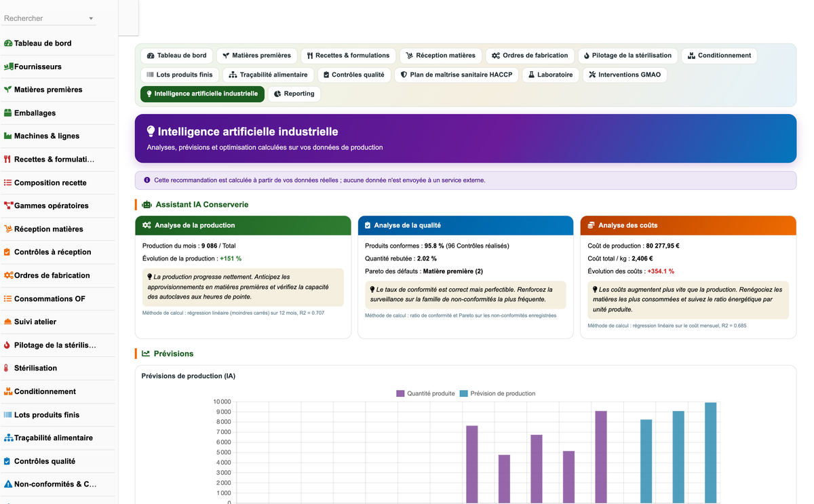Open the Reporting tab

[294, 94]
